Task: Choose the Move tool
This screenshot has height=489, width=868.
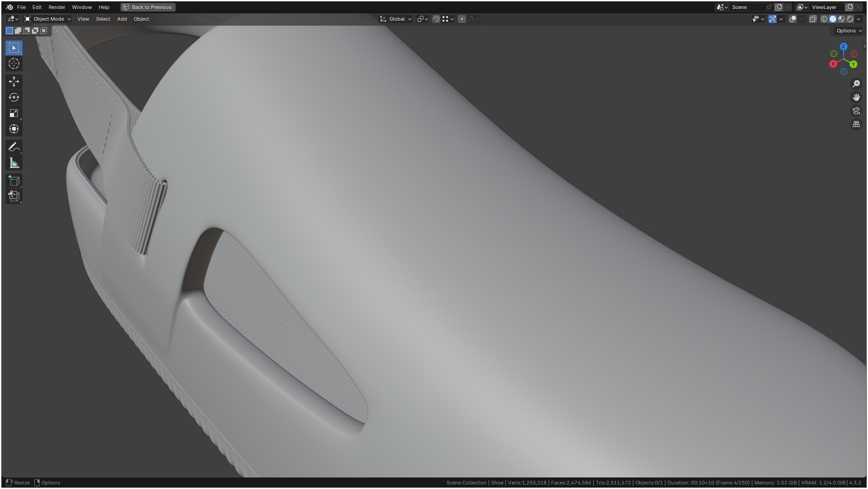Action: click(14, 81)
